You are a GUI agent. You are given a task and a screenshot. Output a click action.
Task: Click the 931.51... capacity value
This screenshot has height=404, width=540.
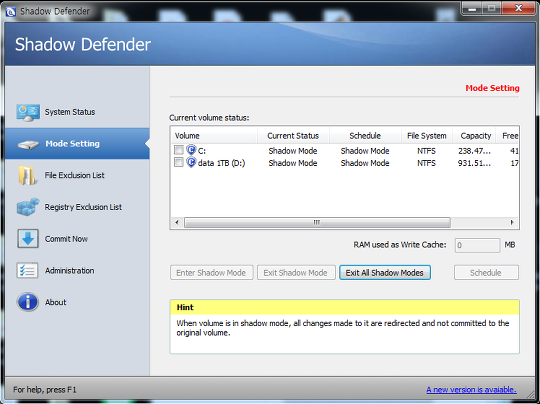tap(475, 163)
